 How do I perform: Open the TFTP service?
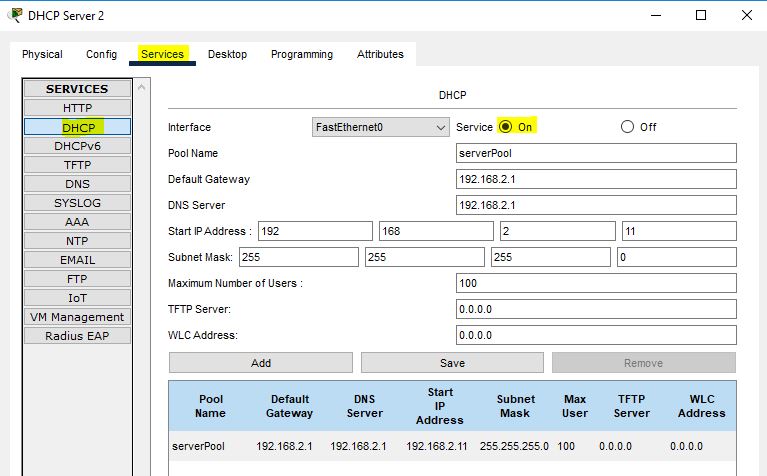coord(77,165)
